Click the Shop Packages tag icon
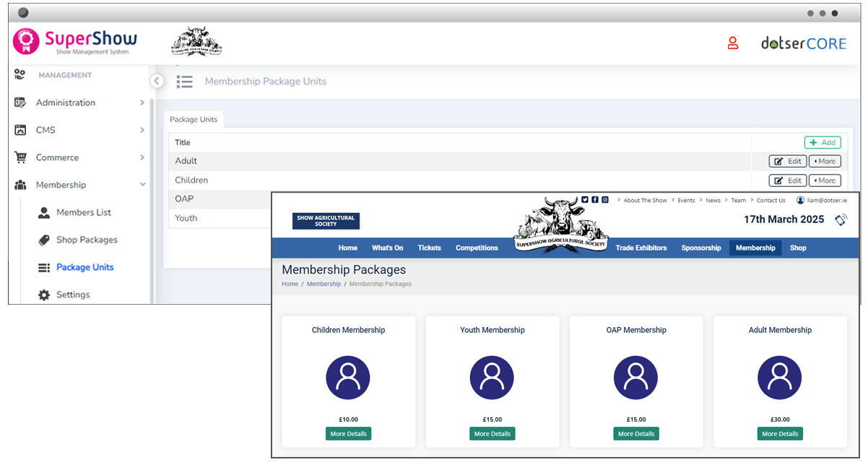Screen dimensions: 868x470 [x=44, y=240]
